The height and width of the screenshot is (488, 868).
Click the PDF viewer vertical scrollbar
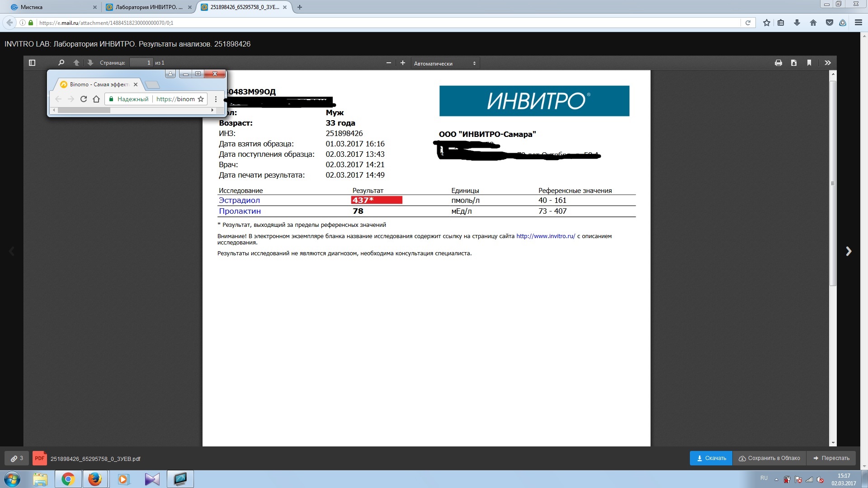click(833, 183)
